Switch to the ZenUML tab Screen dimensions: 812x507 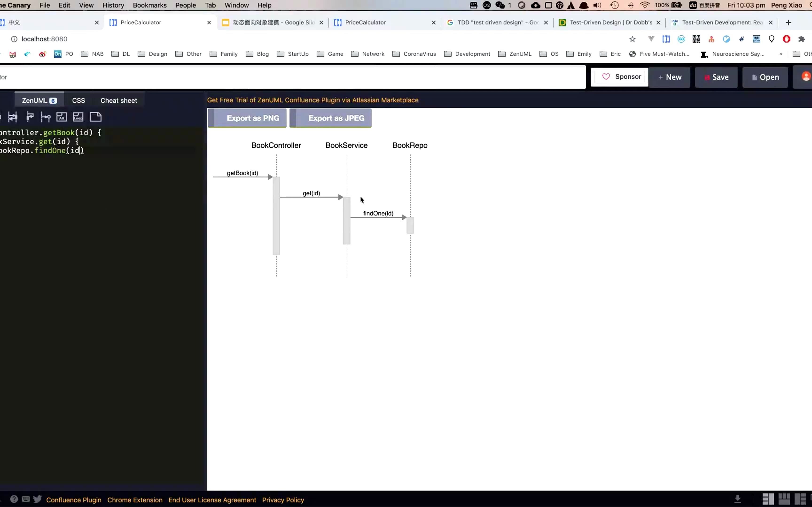tap(38, 100)
